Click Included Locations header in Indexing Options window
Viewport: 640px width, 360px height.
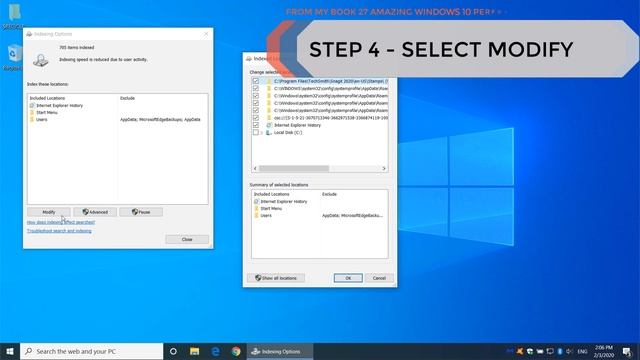[x=47, y=98]
